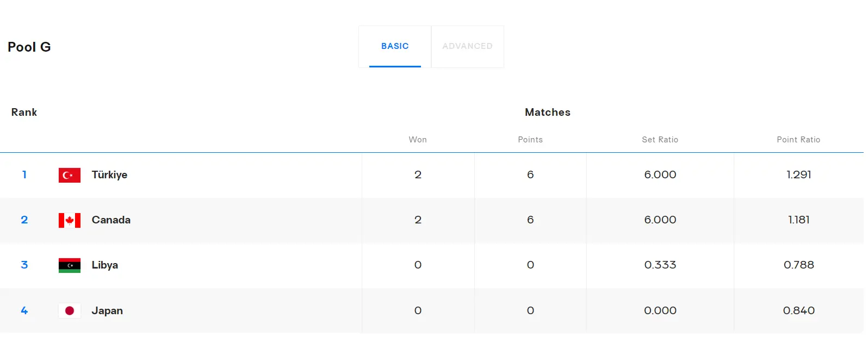Click the Japan flag icon

[70, 311]
